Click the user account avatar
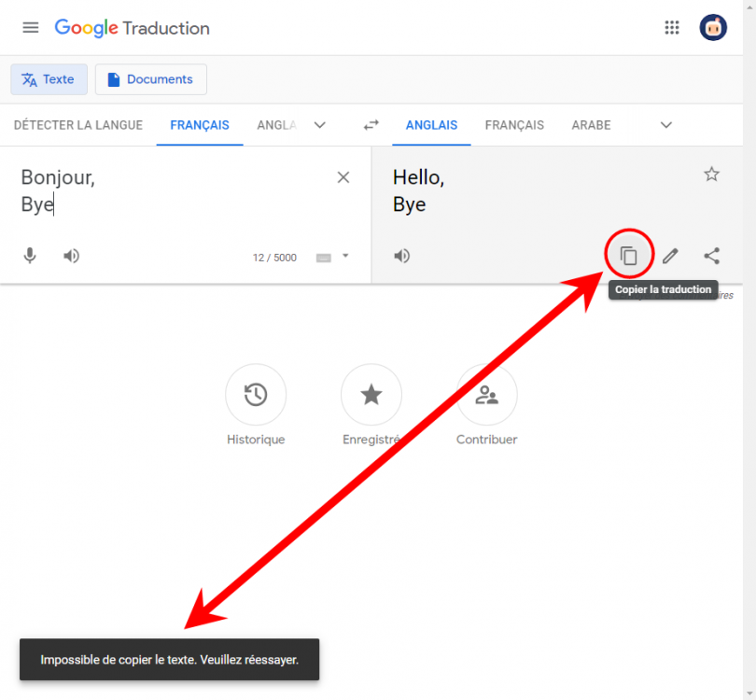The width and height of the screenshot is (756, 700). [x=713, y=27]
